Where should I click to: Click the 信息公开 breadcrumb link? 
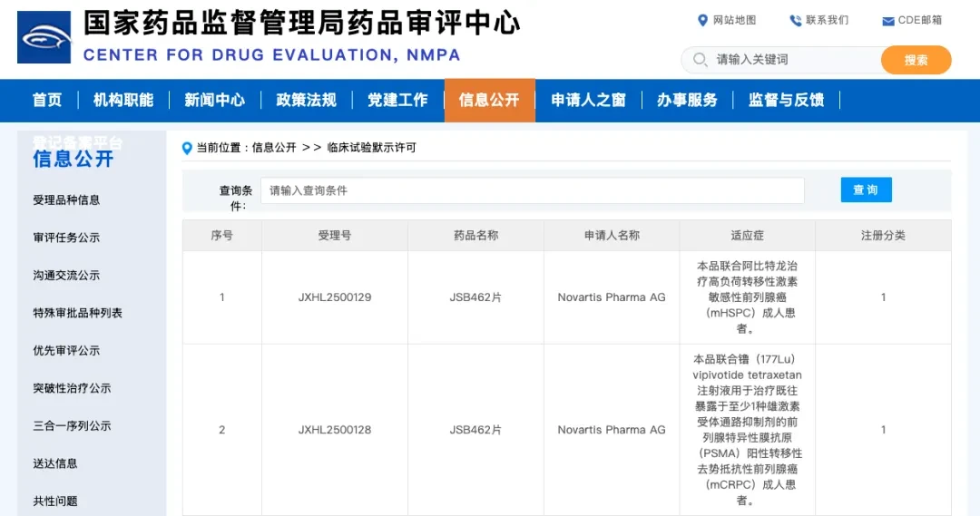tap(274, 148)
